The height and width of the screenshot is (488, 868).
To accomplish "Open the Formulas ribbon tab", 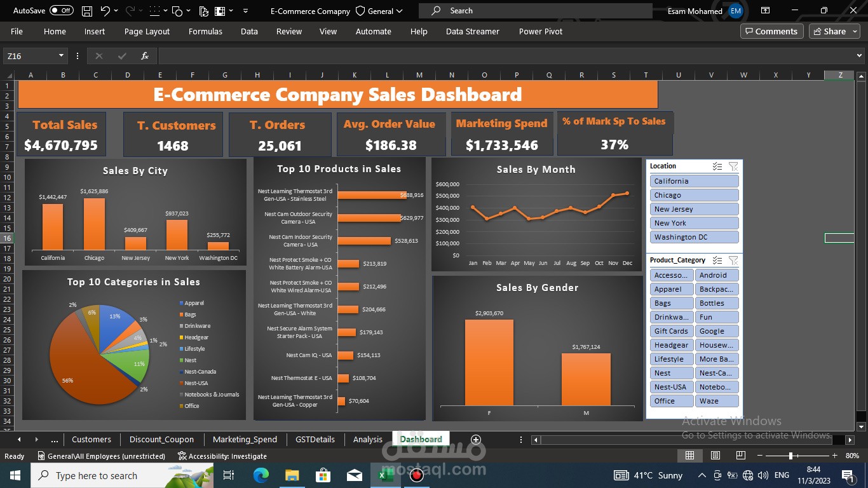I will [205, 31].
